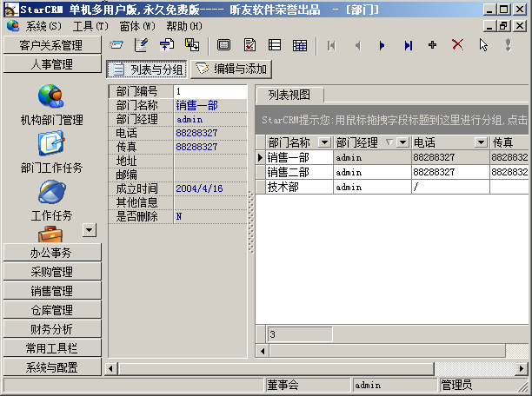
Task: Open 部门经理 column filter dropdown
Action: (x=402, y=142)
